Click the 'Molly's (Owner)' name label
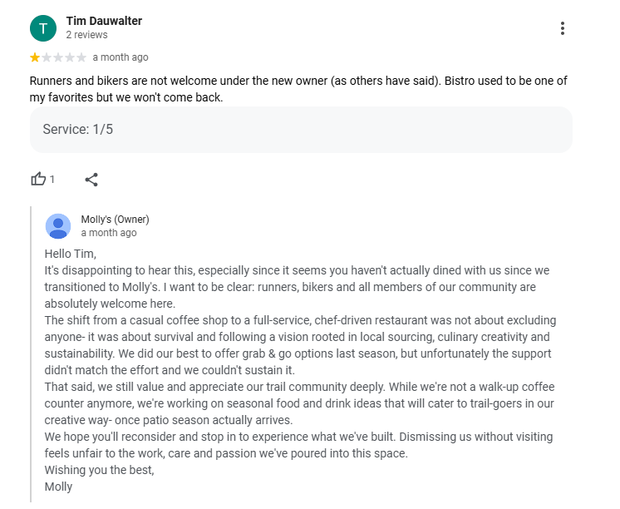620x509 pixels. (x=115, y=219)
